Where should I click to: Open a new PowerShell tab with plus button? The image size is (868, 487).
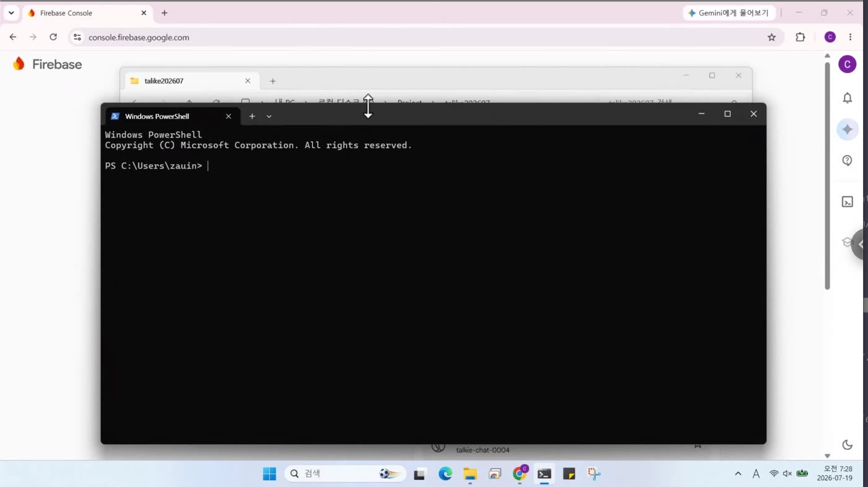pyautogui.click(x=252, y=116)
